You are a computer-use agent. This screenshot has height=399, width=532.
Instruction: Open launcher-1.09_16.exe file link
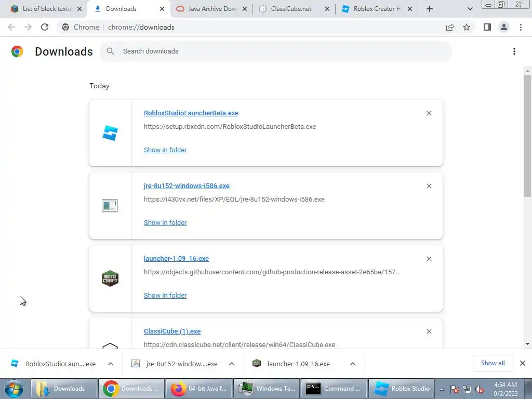click(176, 259)
